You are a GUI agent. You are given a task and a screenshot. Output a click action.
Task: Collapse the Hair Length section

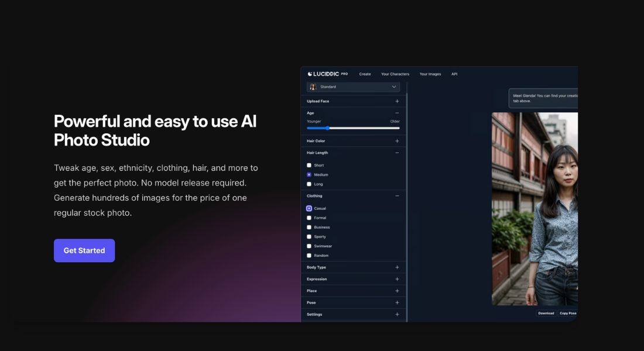pyautogui.click(x=397, y=153)
